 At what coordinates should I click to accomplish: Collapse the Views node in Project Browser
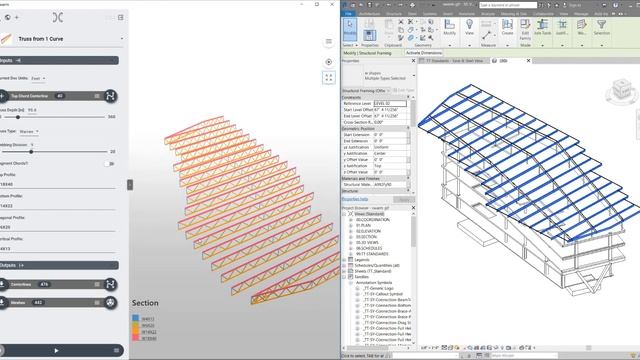[x=344, y=214]
